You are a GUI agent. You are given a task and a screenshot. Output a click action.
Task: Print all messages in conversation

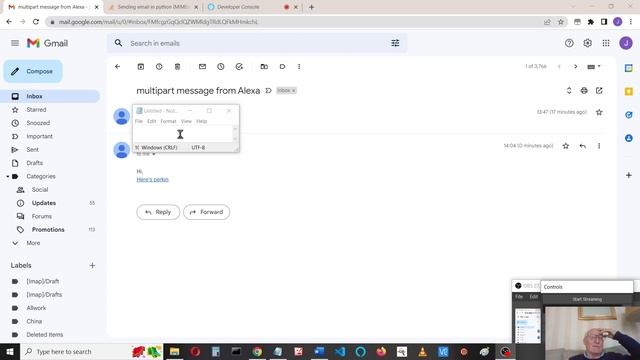(x=584, y=91)
